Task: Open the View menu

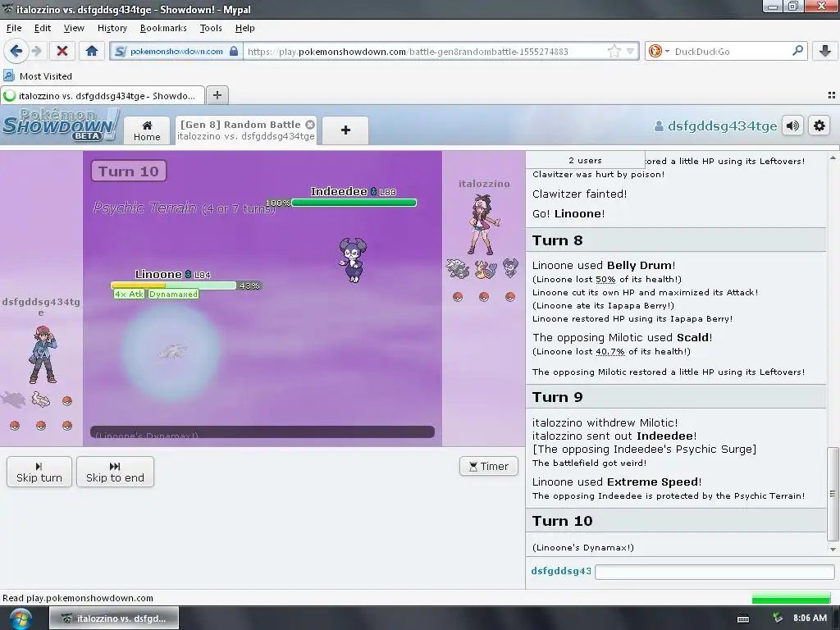Action: click(73, 28)
